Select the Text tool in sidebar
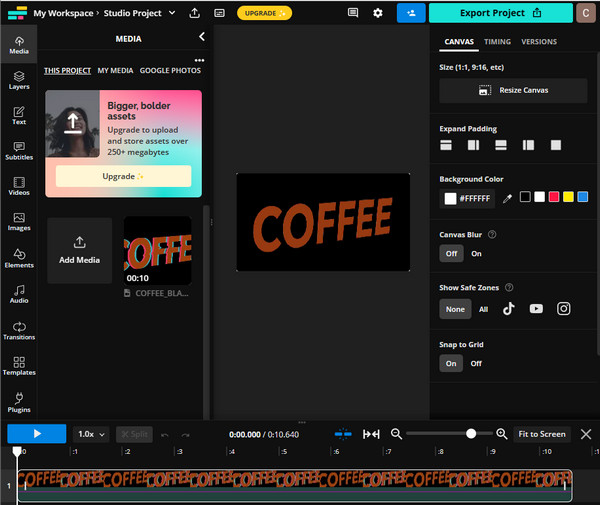 coord(19,116)
